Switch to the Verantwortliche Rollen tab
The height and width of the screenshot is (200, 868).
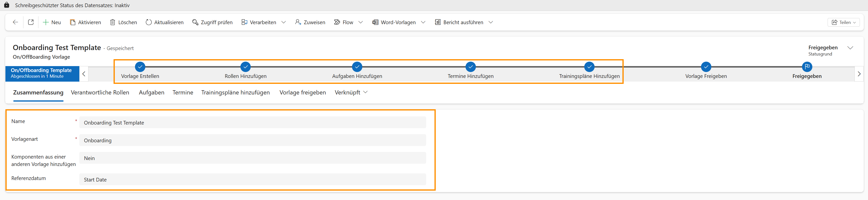point(100,92)
